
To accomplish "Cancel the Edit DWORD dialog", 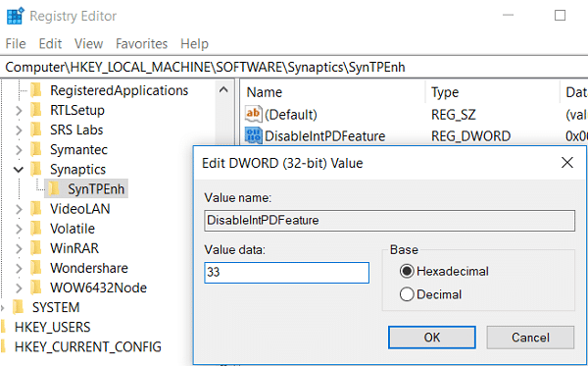I will point(530,338).
